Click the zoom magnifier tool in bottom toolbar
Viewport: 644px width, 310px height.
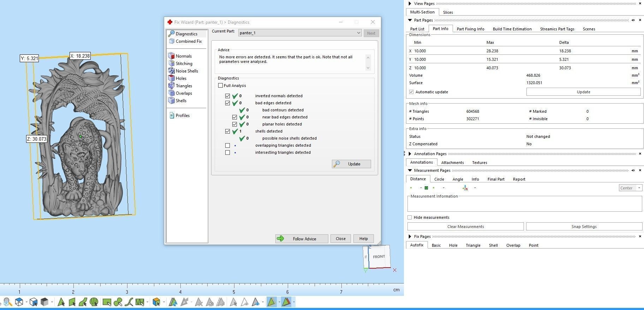tap(7, 302)
